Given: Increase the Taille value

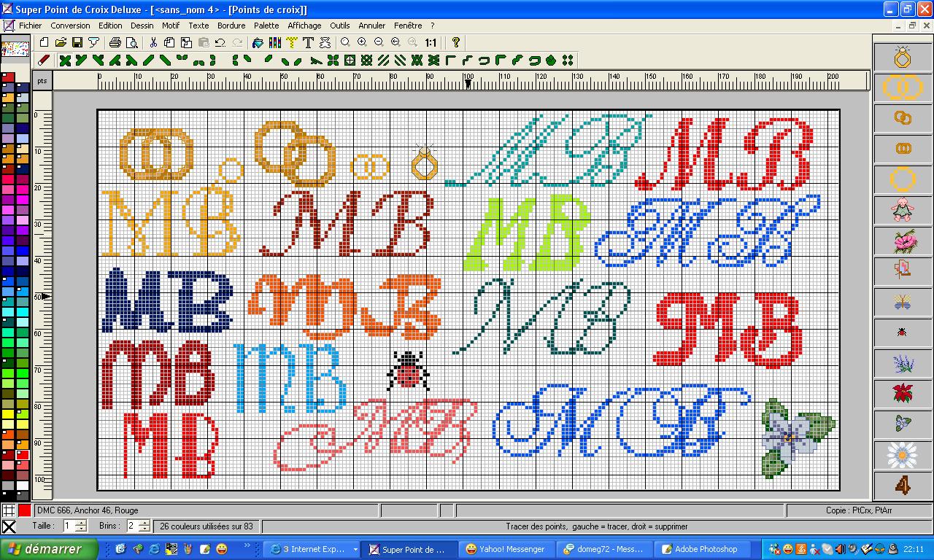Looking at the screenshot, I should (81, 521).
